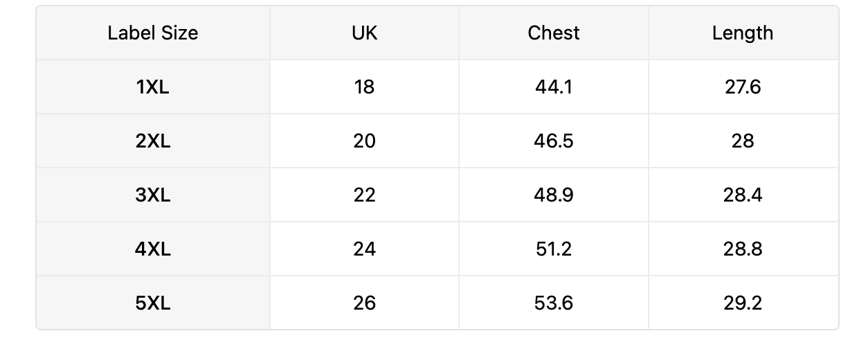868x338 pixels.
Task: Select the 2XL row label
Action: click(153, 141)
